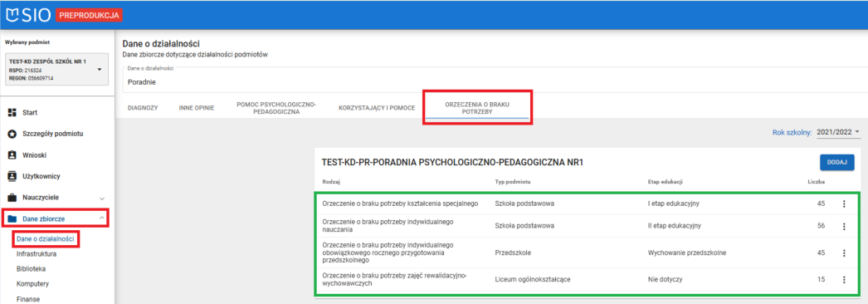The height and width of the screenshot is (304, 868).
Task: Switch to the DIAGNOZY tab
Action: [143, 108]
